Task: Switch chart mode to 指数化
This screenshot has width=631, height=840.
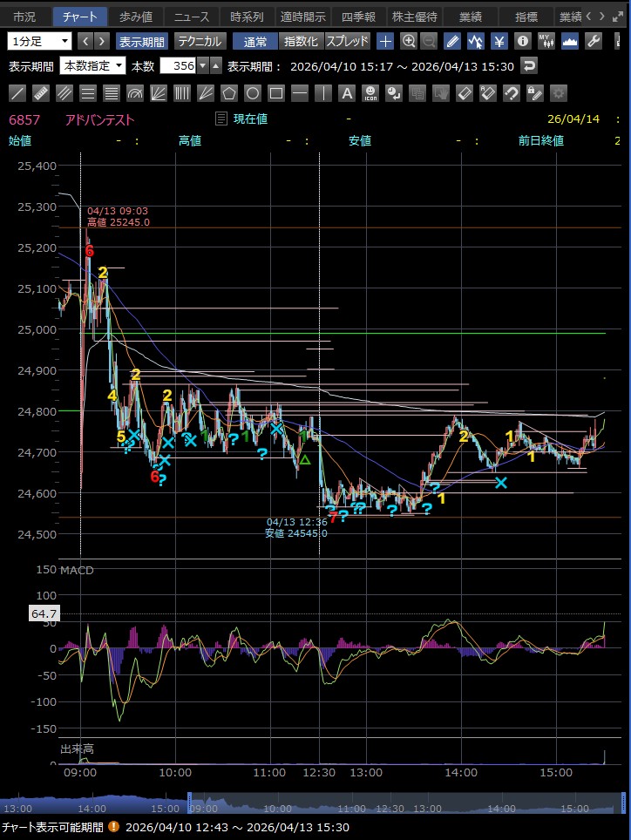Action: pyautogui.click(x=302, y=41)
